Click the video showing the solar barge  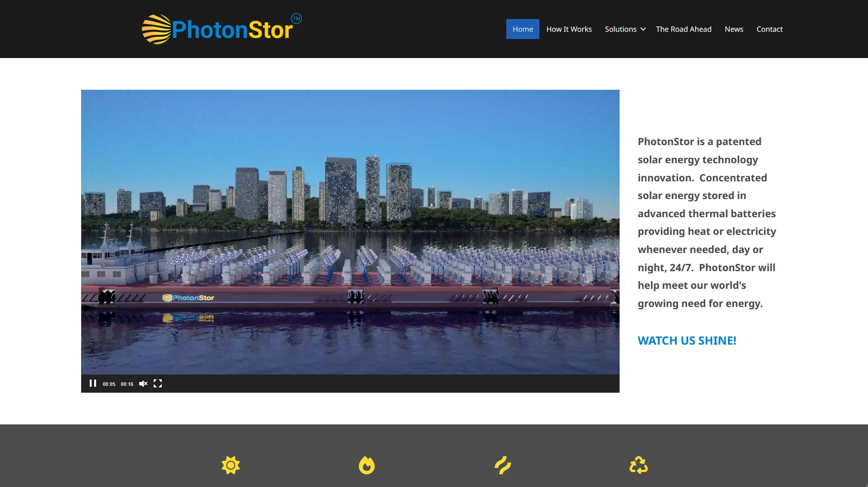(350, 232)
